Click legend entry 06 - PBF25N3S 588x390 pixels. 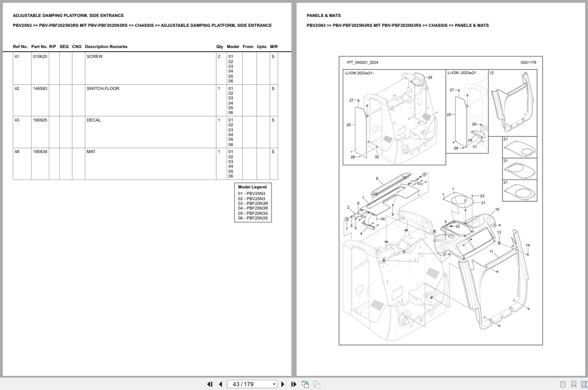[253, 218]
